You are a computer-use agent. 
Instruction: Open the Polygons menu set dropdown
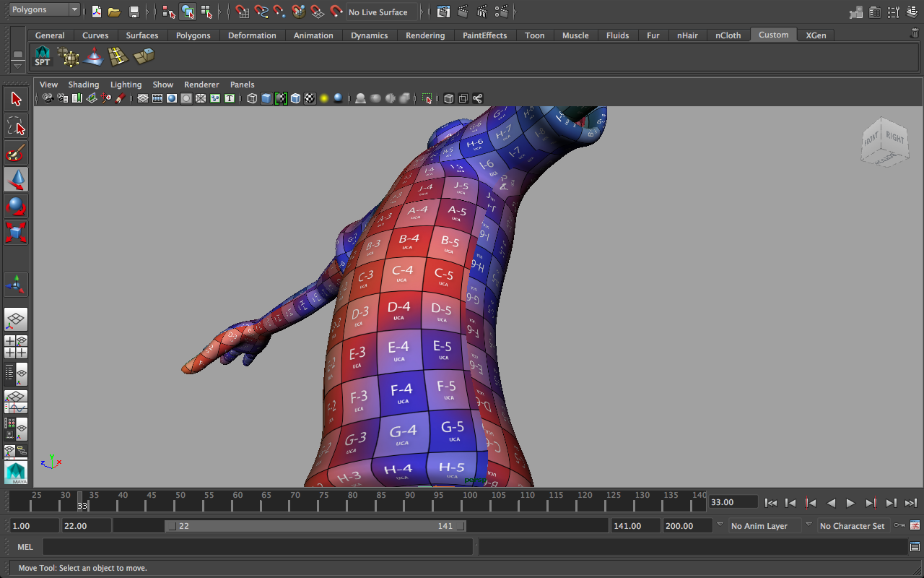pos(45,9)
